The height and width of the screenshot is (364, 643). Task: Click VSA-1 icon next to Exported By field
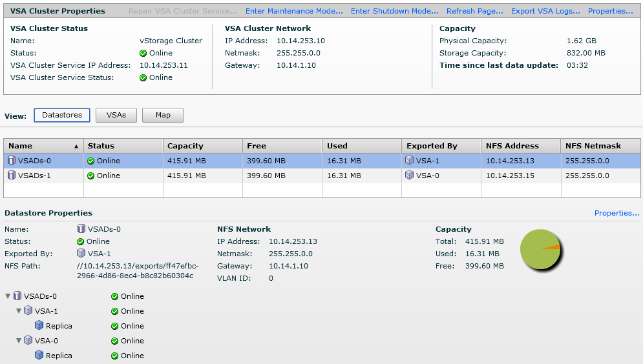coord(81,253)
